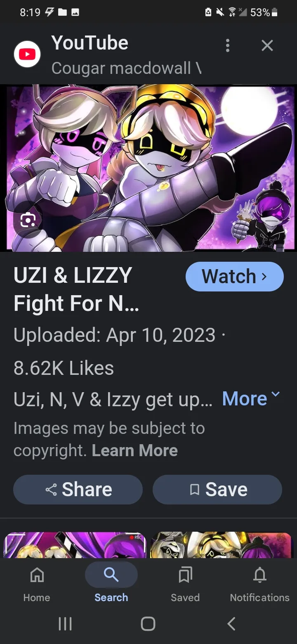
Task: Tap the Android home button
Action: point(148,624)
